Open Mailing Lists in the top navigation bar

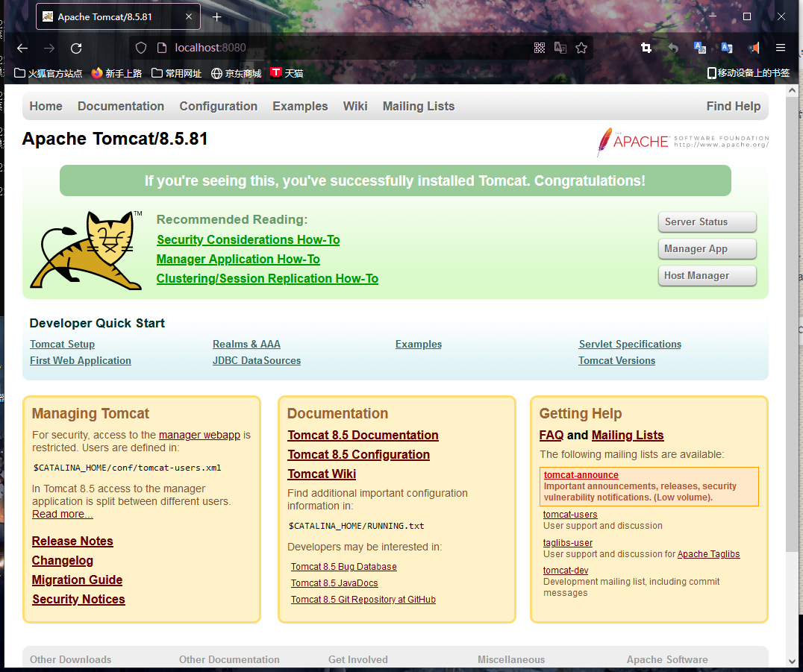click(419, 106)
